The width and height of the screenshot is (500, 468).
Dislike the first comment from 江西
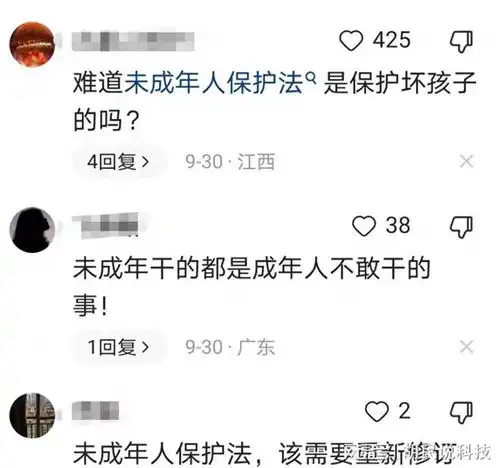[461, 41]
